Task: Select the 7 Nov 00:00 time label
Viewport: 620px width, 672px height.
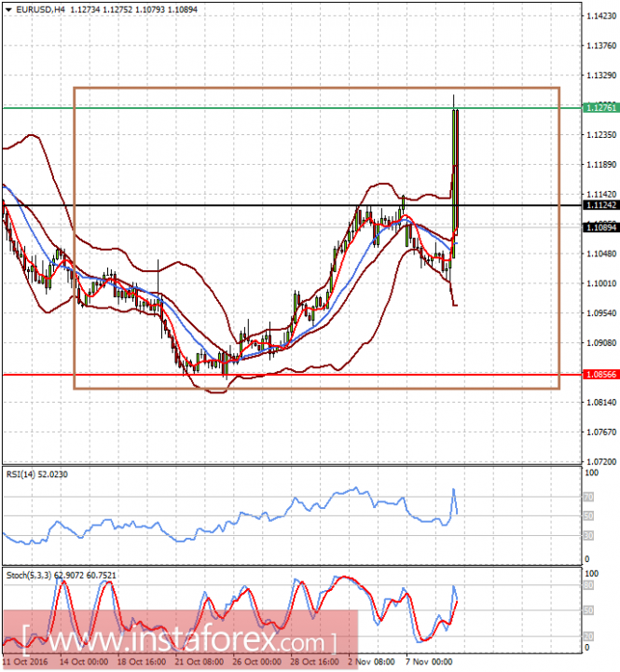Action: click(429, 662)
